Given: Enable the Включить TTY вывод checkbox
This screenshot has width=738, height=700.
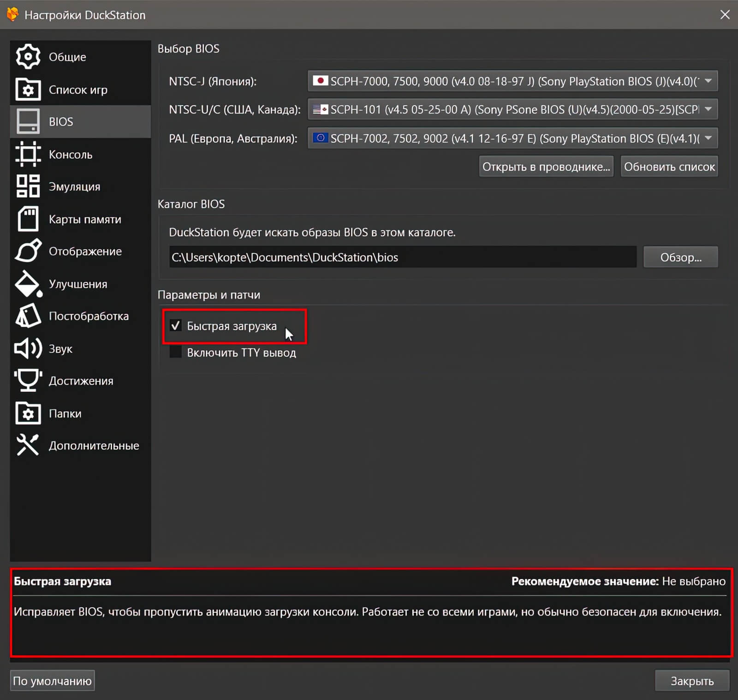Looking at the screenshot, I should (175, 352).
